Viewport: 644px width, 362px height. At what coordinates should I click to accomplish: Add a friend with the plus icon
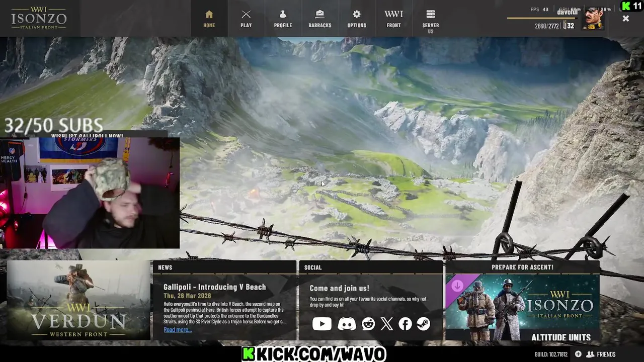(578, 354)
